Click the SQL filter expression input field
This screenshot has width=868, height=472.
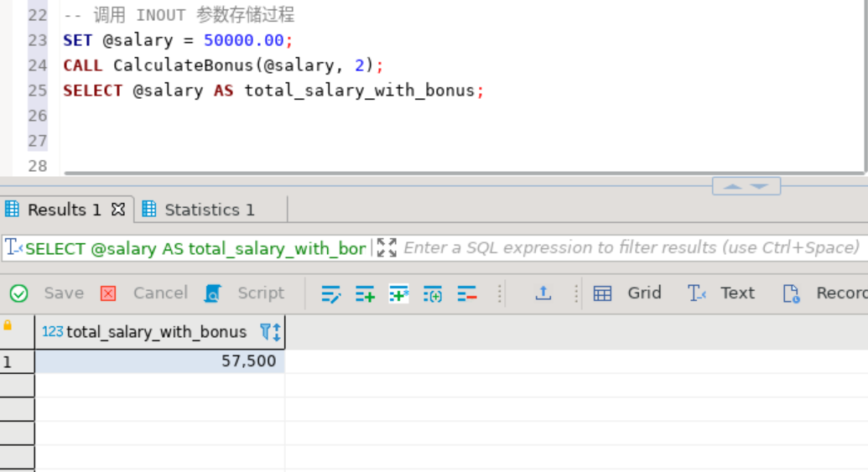tap(631, 247)
